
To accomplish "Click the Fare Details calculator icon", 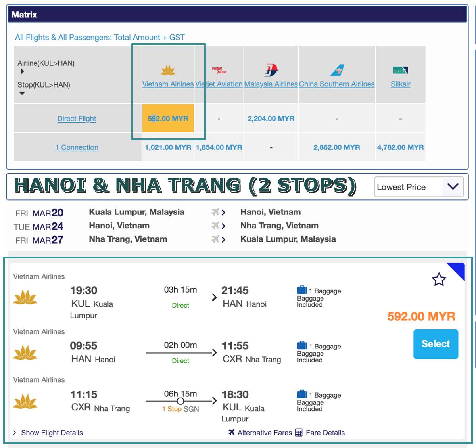I will [x=299, y=433].
